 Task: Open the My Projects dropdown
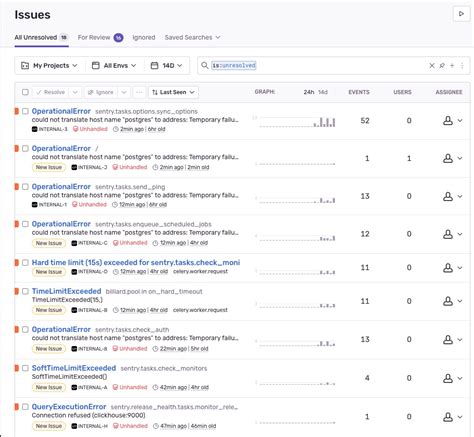point(49,66)
